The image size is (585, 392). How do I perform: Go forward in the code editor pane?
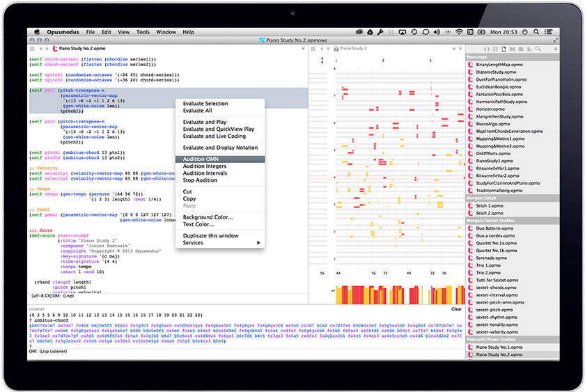(47, 49)
